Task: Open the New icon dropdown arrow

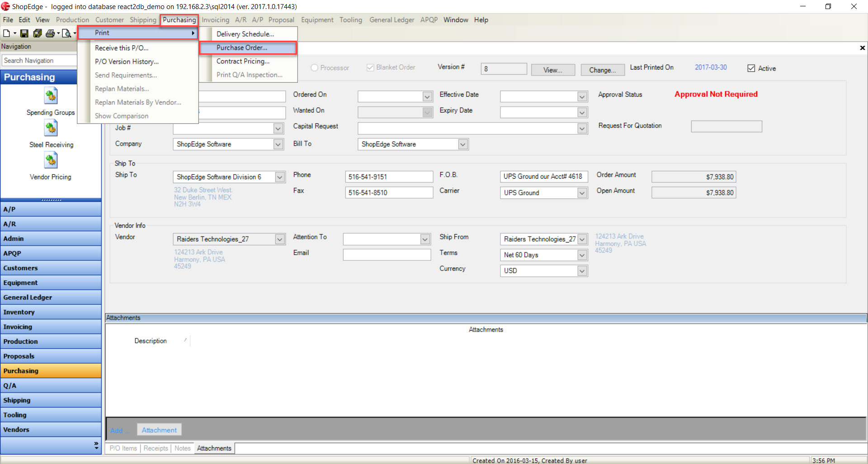Action: point(15,33)
